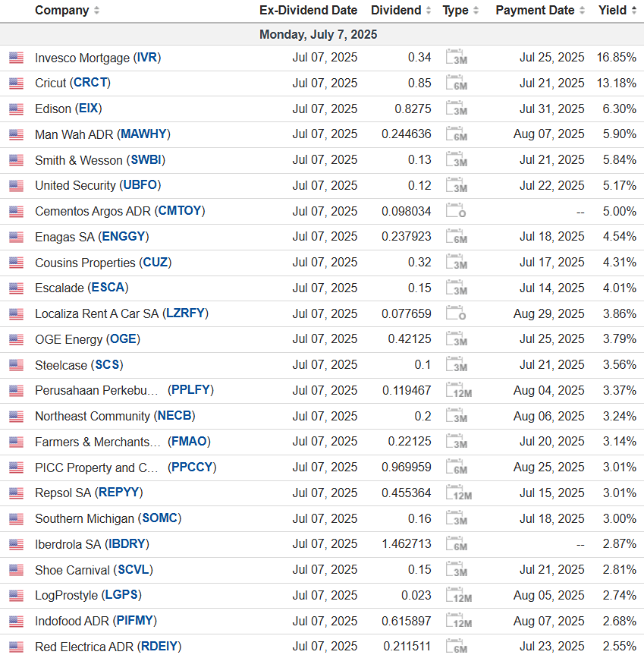Click the Ex-Dividend Date column header
This screenshot has width=644, height=658.
(x=308, y=11)
